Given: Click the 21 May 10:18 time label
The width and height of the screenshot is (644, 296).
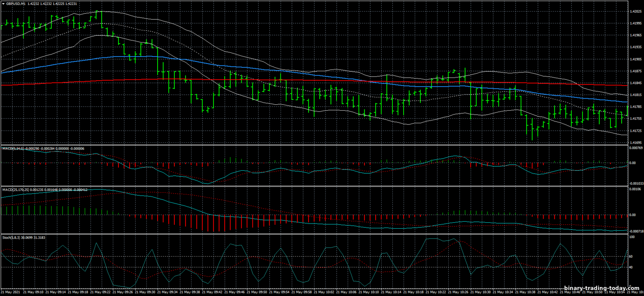Looking at the screenshot, I should coord(413,291).
